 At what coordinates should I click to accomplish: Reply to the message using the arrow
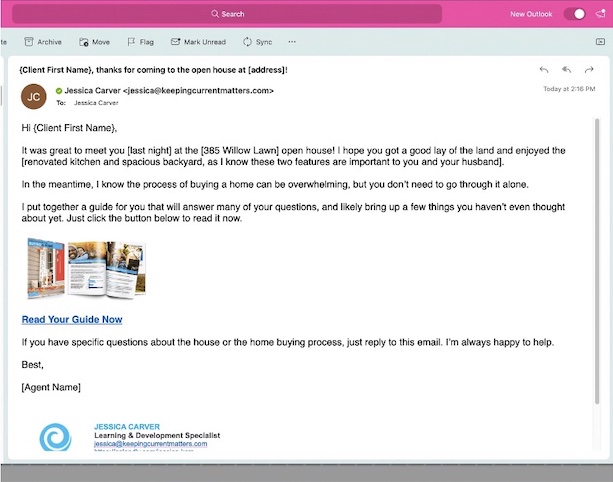point(544,69)
